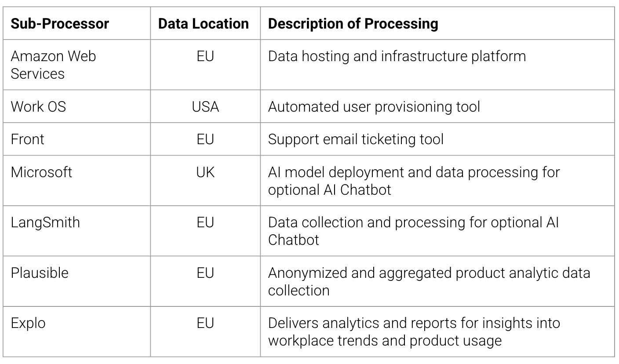Select the Work OS cell
This screenshot has height=364, width=619.
77,106
